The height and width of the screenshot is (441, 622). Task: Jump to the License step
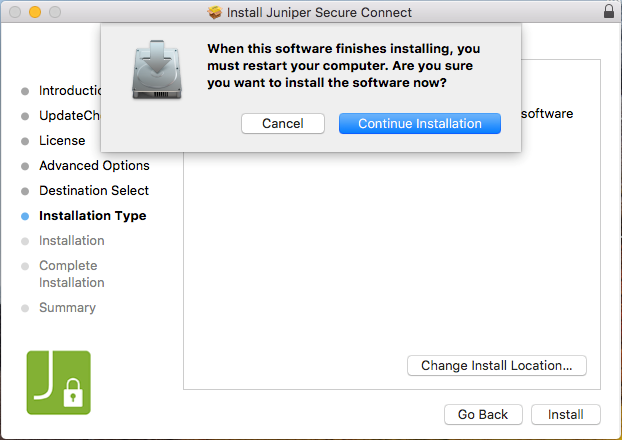[62, 141]
